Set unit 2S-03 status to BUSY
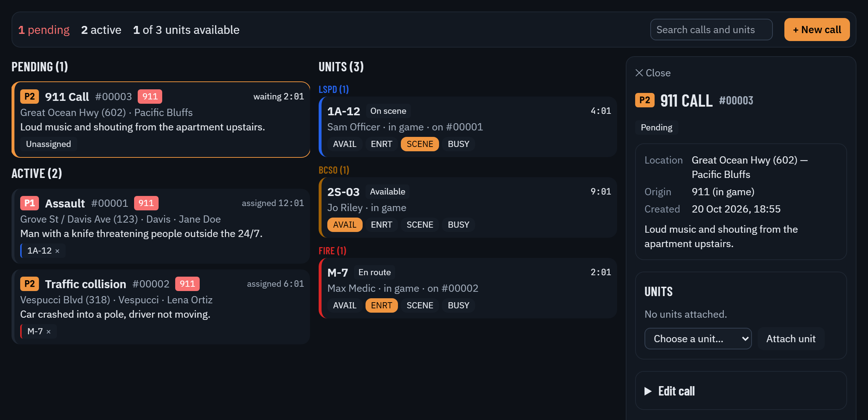 459,225
